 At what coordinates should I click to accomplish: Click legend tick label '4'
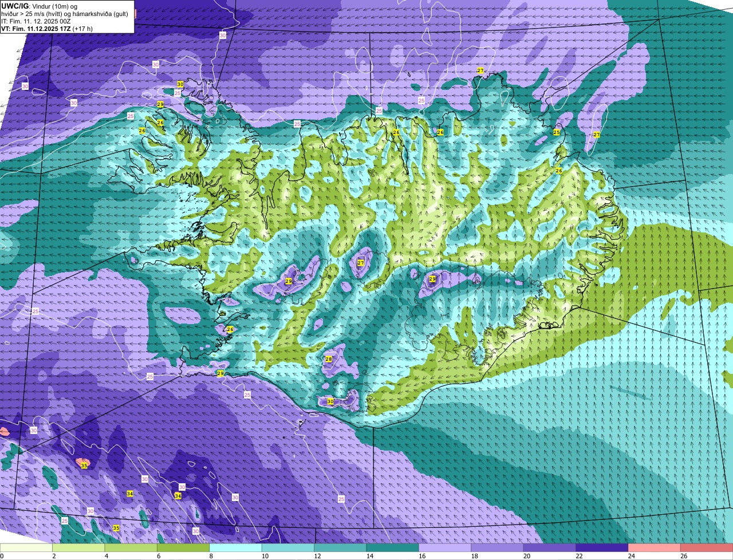click(x=106, y=556)
